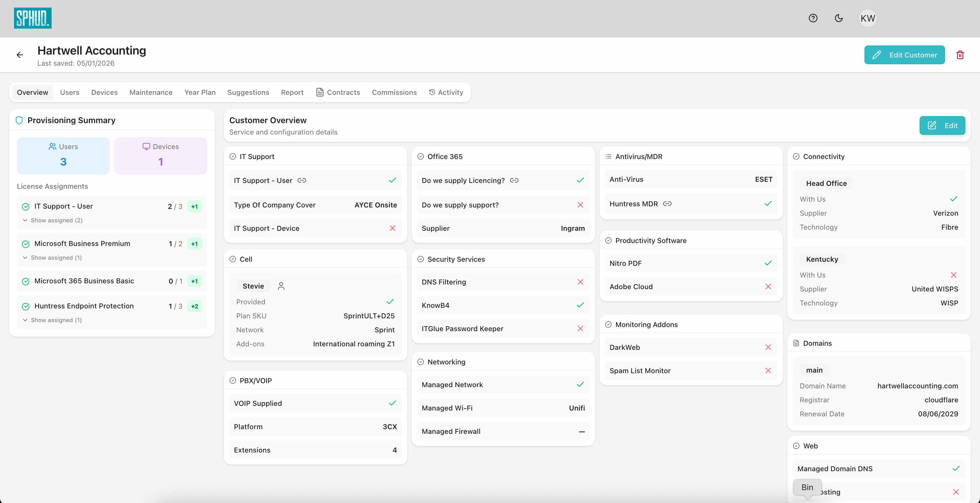This screenshot has width=980, height=503.
Task: Click the SPHUD logo
Action: tap(32, 18)
